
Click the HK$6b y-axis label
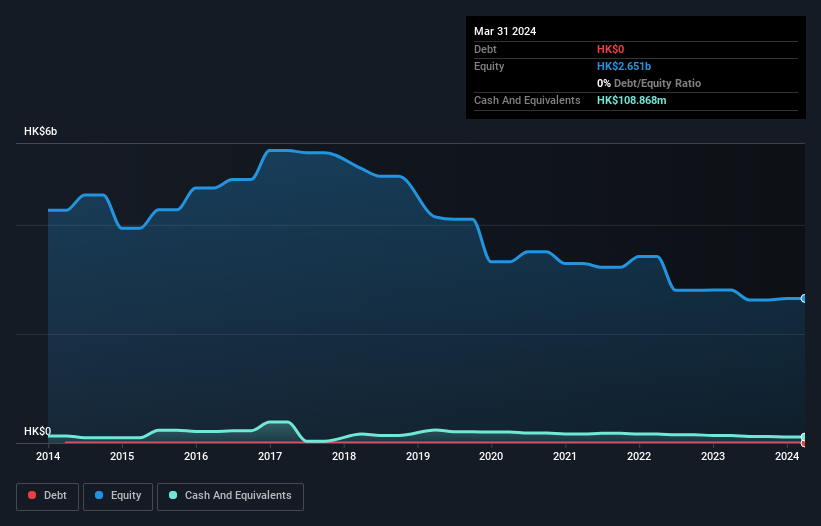pos(40,131)
